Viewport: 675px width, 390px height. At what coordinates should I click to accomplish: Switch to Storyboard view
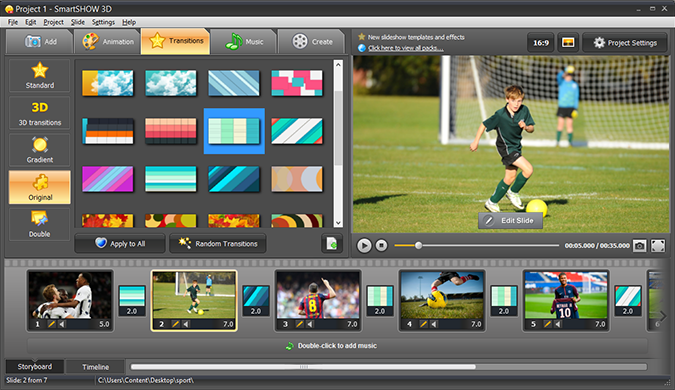pos(35,366)
